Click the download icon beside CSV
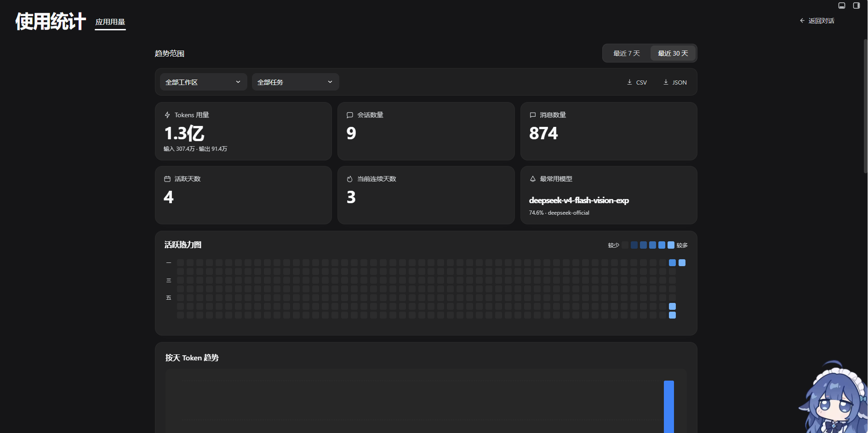 coord(629,82)
